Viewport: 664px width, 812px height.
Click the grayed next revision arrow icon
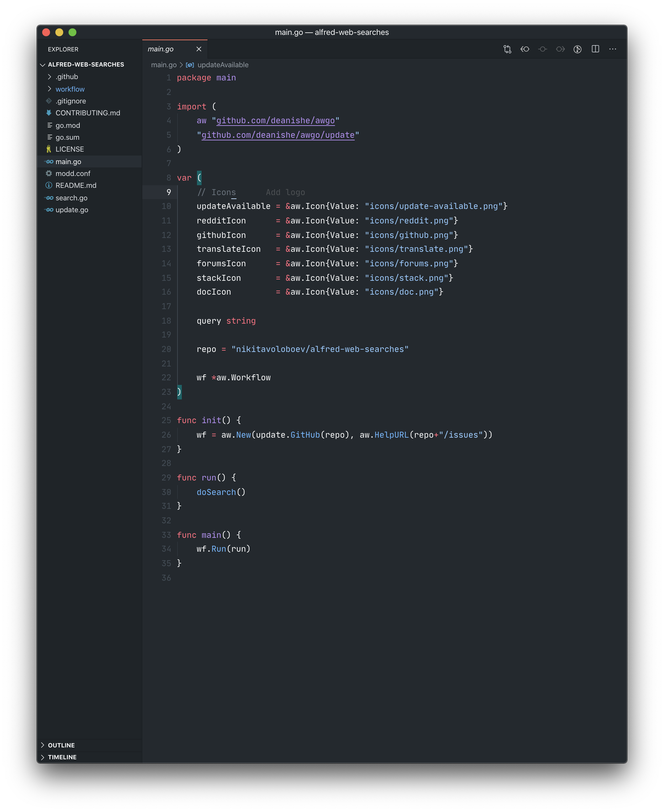560,49
